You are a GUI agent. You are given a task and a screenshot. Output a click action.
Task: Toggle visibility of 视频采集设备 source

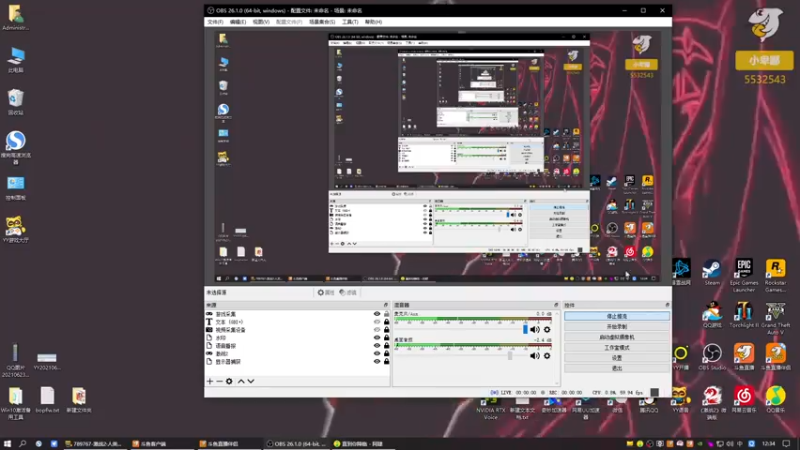[377, 330]
